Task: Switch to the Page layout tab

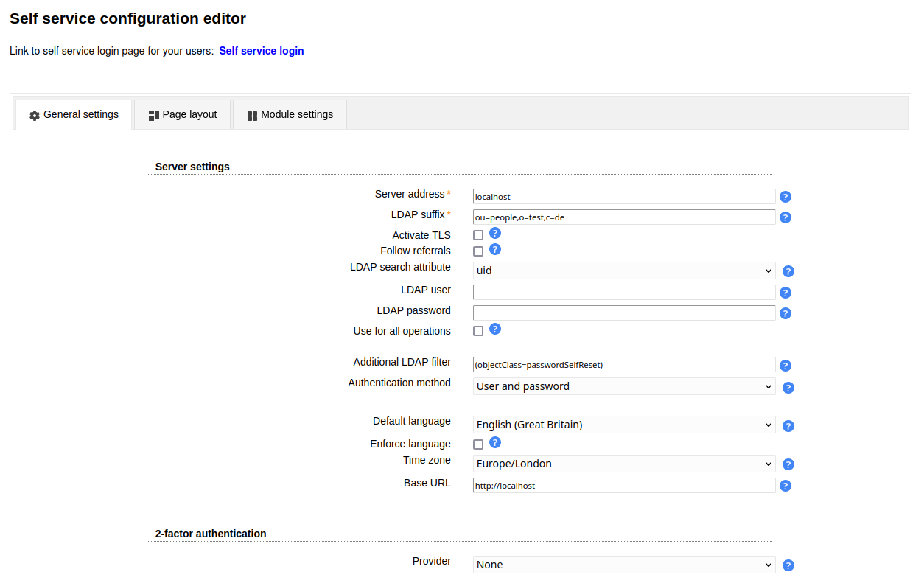Action: (183, 115)
